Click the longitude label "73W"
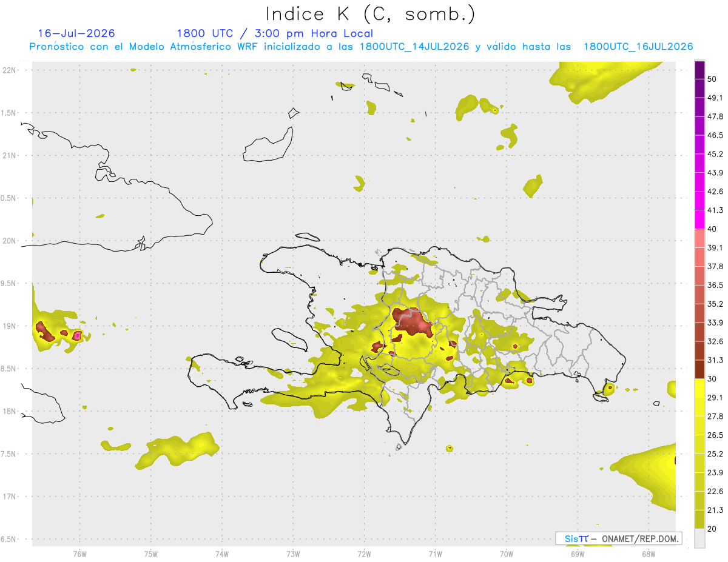728x562 pixels. [293, 554]
